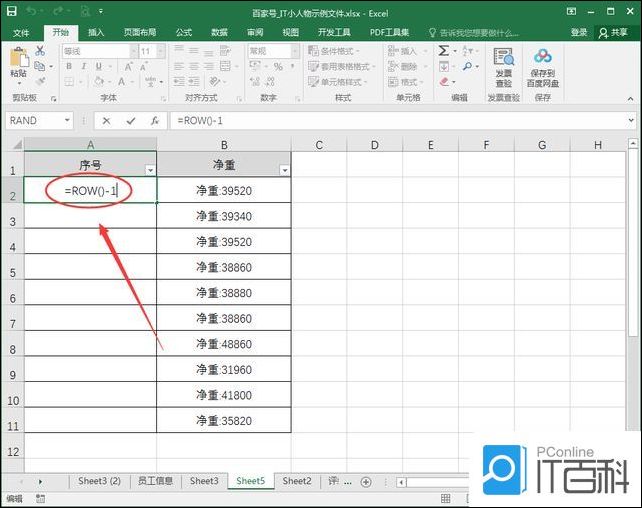Select cell B4 containing 净重:39520

[x=223, y=242]
